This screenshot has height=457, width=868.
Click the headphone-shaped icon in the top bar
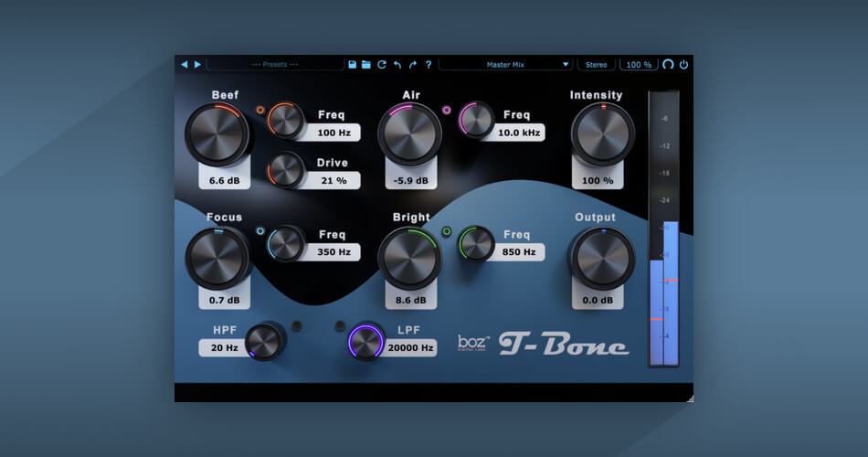[x=668, y=65]
